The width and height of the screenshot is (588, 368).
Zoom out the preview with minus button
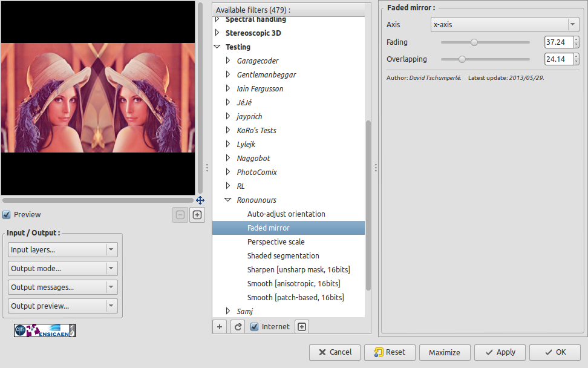pos(180,215)
